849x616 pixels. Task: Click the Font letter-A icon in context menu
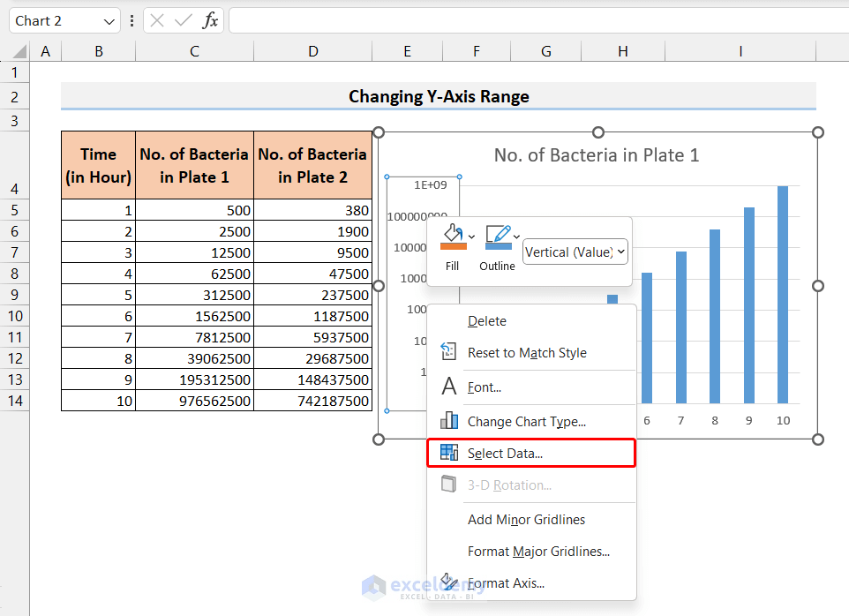[x=450, y=388]
